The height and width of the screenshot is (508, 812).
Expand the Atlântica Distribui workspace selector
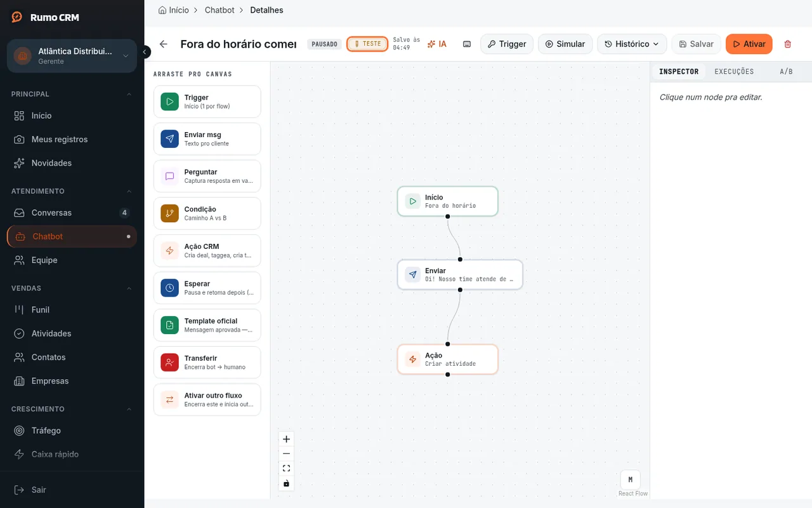[72, 56]
